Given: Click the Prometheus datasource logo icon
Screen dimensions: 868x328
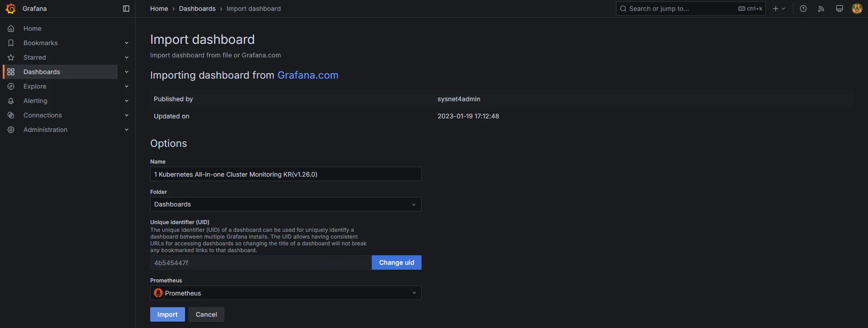Looking at the screenshot, I should 158,293.
